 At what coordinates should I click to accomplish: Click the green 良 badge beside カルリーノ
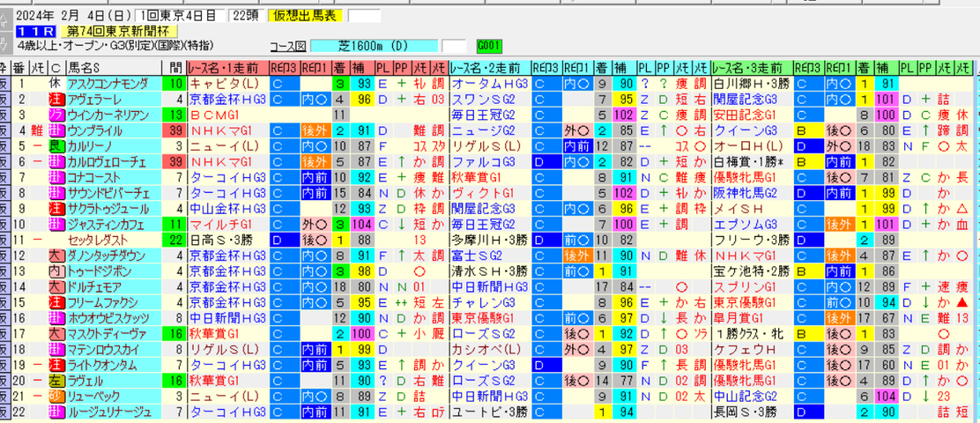click(x=56, y=145)
